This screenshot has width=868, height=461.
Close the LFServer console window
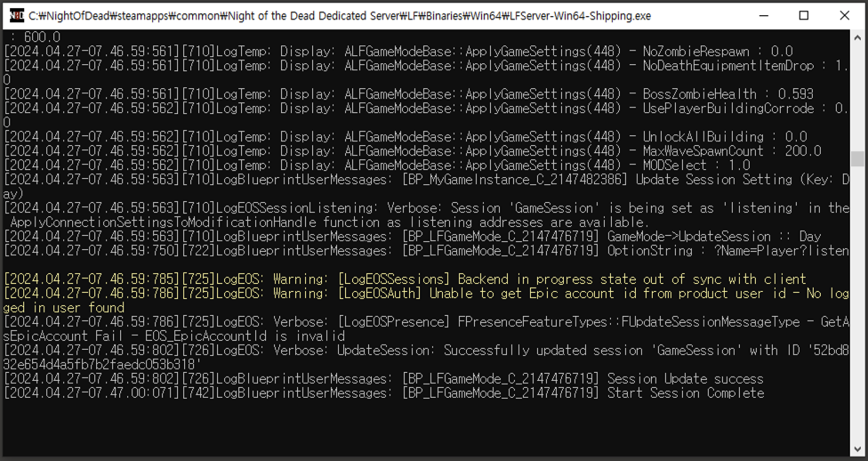pos(844,15)
